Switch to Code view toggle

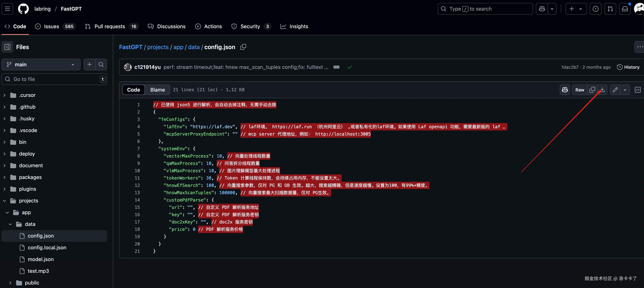(x=134, y=90)
